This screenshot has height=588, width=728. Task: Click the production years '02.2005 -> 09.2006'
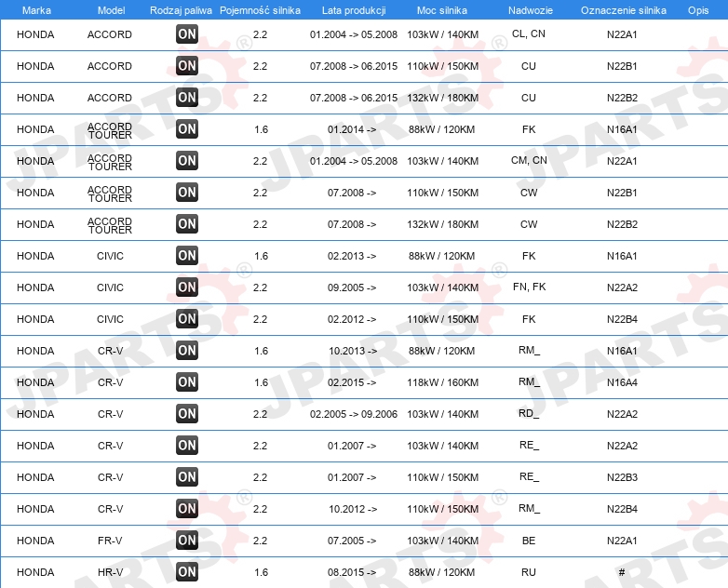[354, 414]
